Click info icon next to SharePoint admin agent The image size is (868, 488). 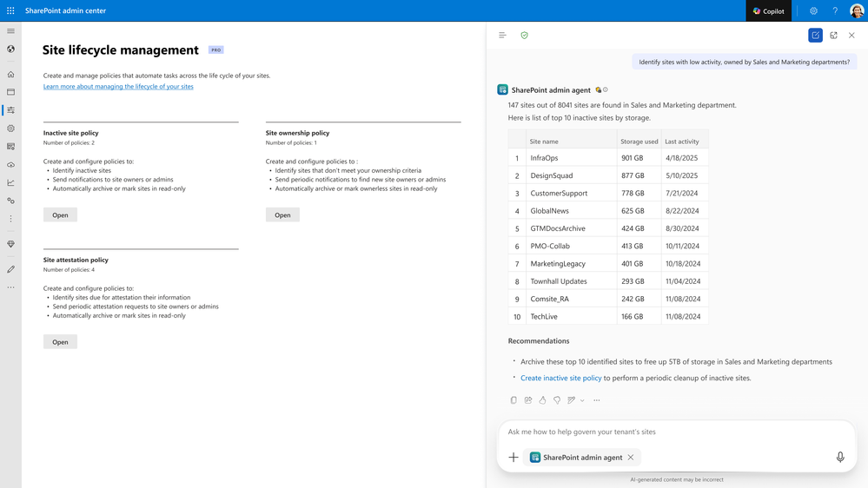tap(606, 89)
